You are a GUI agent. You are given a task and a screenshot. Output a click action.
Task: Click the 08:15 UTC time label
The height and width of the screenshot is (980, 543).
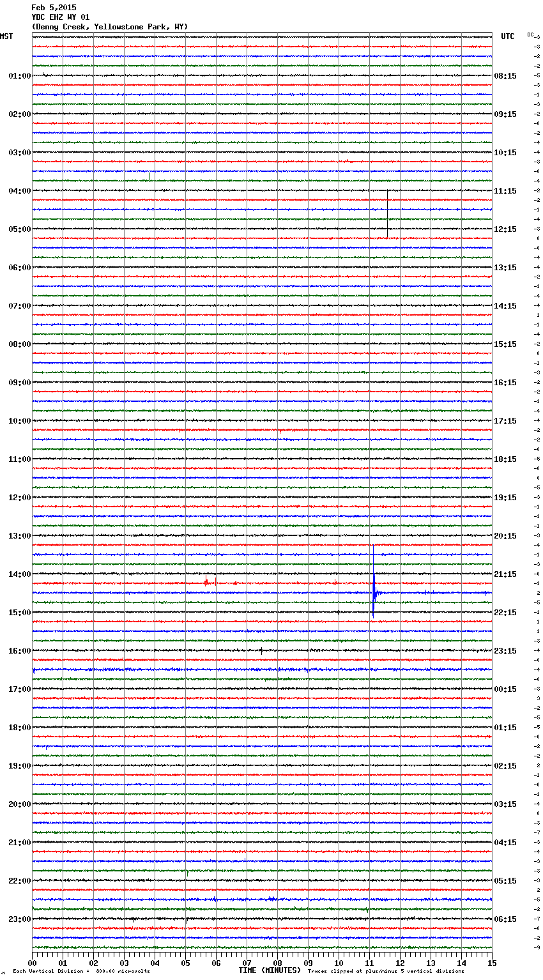point(505,76)
